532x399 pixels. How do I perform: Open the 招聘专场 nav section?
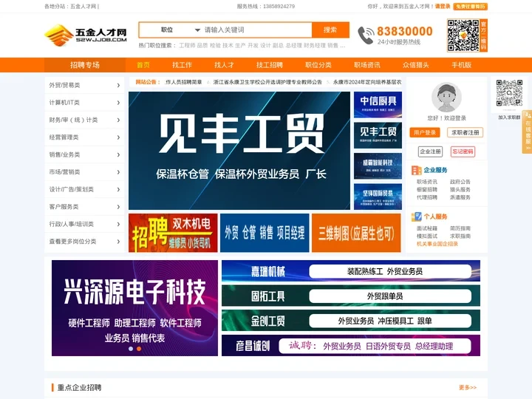[85, 65]
